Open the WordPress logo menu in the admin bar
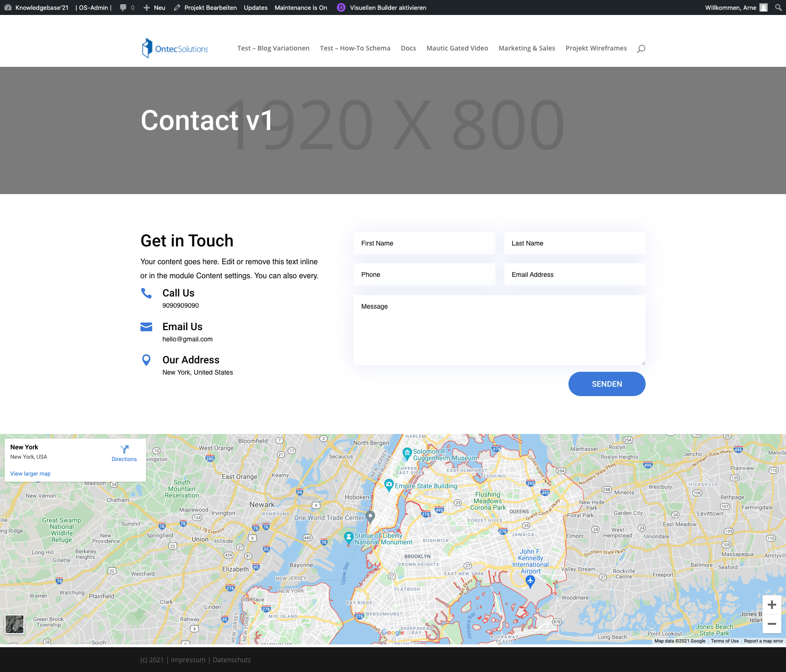 [x=8, y=7]
